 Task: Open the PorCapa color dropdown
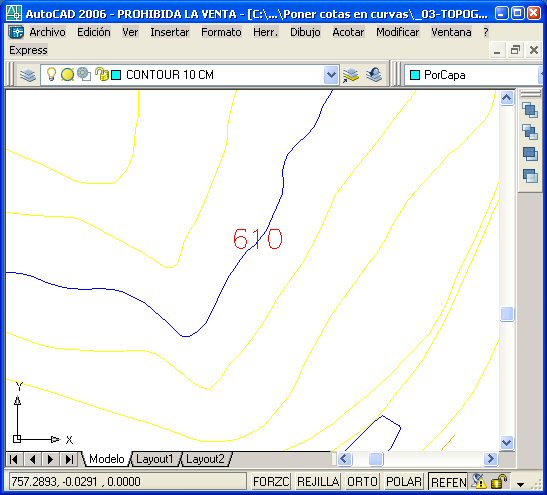pos(474,75)
